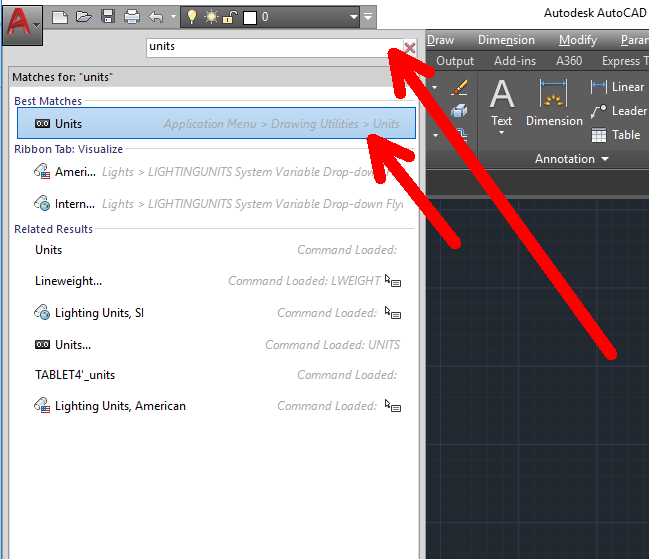This screenshot has width=649, height=559.
Task: Toggle the layer freeze sun icon
Action: tap(211, 17)
